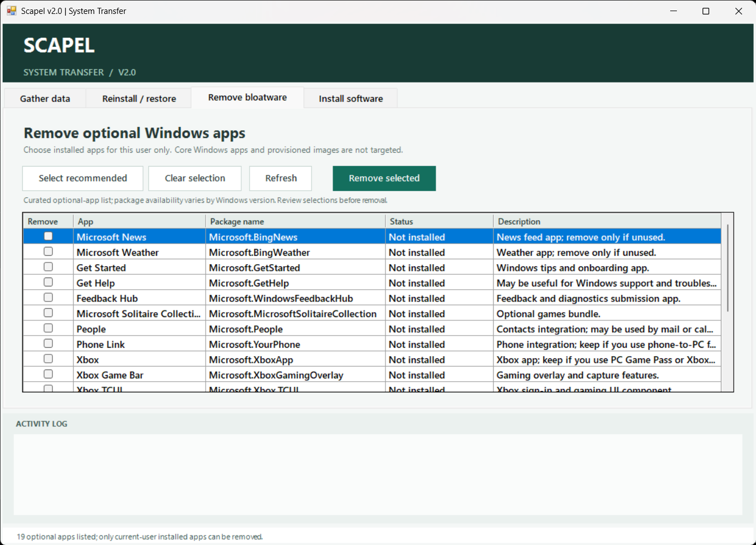Refresh the optional apps list
756x545 pixels.
pyautogui.click(x=281, y=178)
